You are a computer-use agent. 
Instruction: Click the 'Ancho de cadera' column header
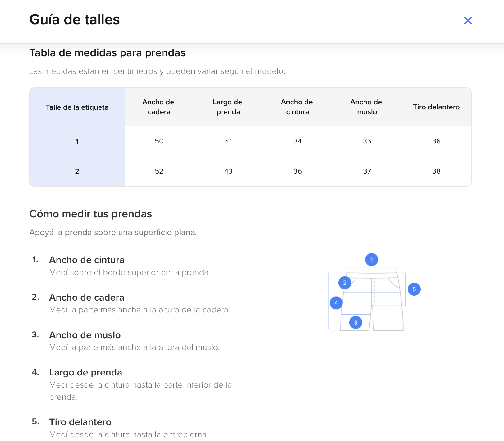159,107
